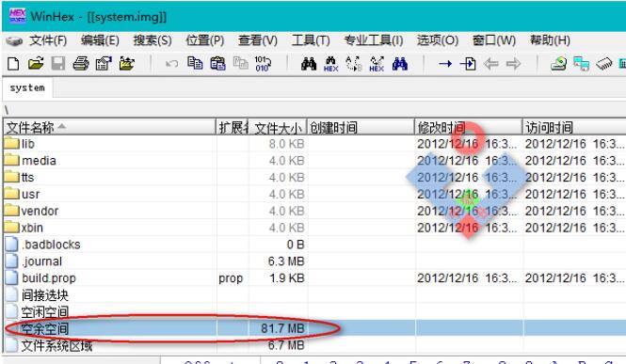626x364 pixels.
Task: Click the Open Disk toolbar icon
Action: click(559, 63)
